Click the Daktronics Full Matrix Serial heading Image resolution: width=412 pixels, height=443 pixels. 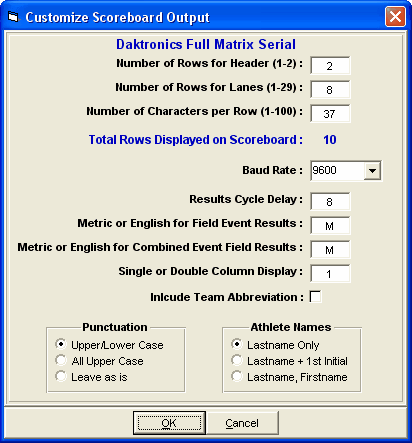point(206,44)
